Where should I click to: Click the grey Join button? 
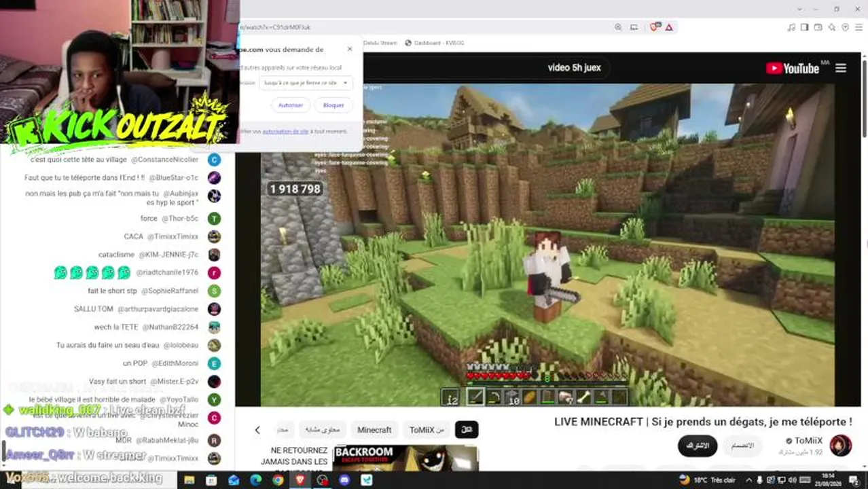pos(742,446)
